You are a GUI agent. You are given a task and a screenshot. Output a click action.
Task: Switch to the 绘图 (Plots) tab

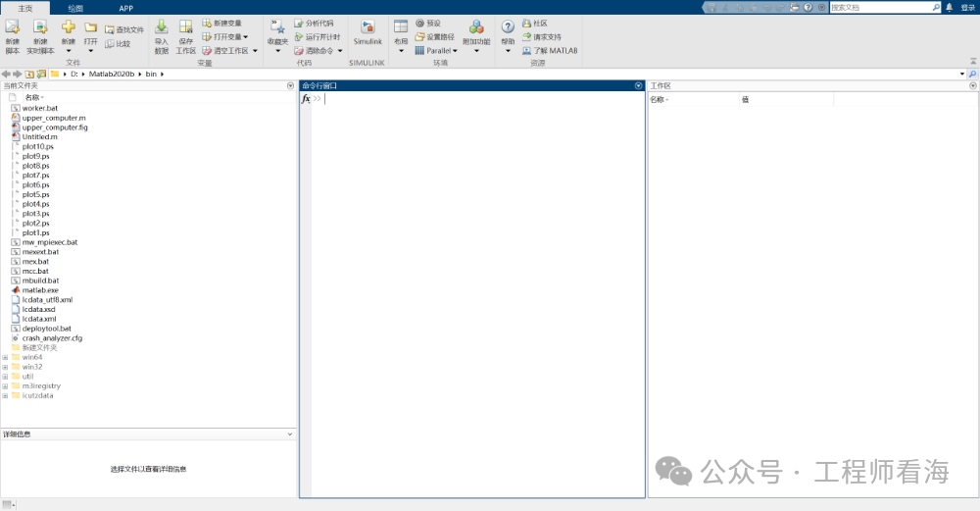coord(75,8)
